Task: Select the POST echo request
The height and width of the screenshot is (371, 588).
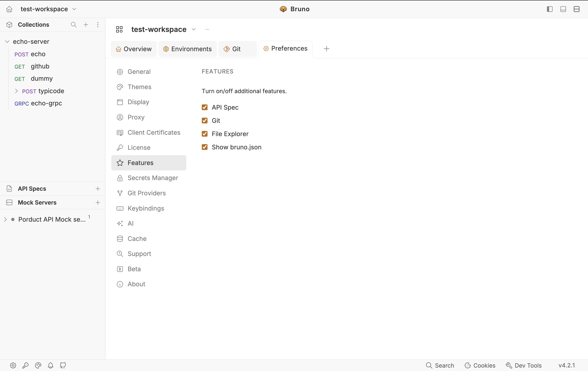Action: [x=30, y=54]
